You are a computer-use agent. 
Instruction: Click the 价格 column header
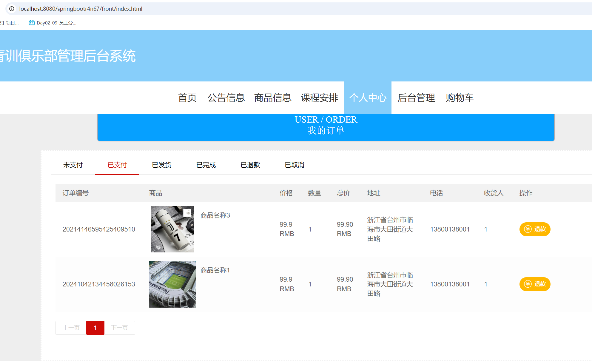[286, 193]
